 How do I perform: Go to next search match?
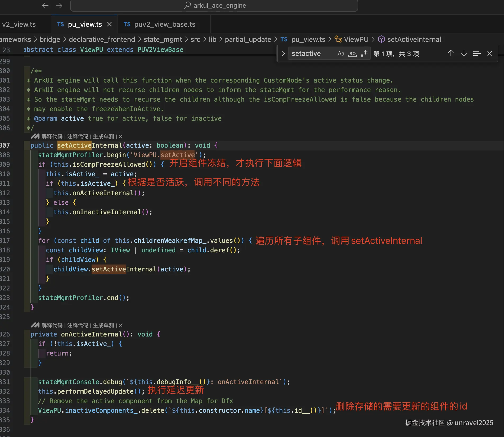pos(464,53)
